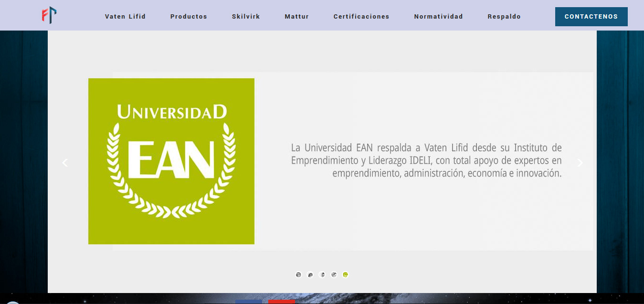Click the text 'La Universidad EAN respalda a Vaten Lifid'
Screen dimensions: 644x304
coord(380,147)
